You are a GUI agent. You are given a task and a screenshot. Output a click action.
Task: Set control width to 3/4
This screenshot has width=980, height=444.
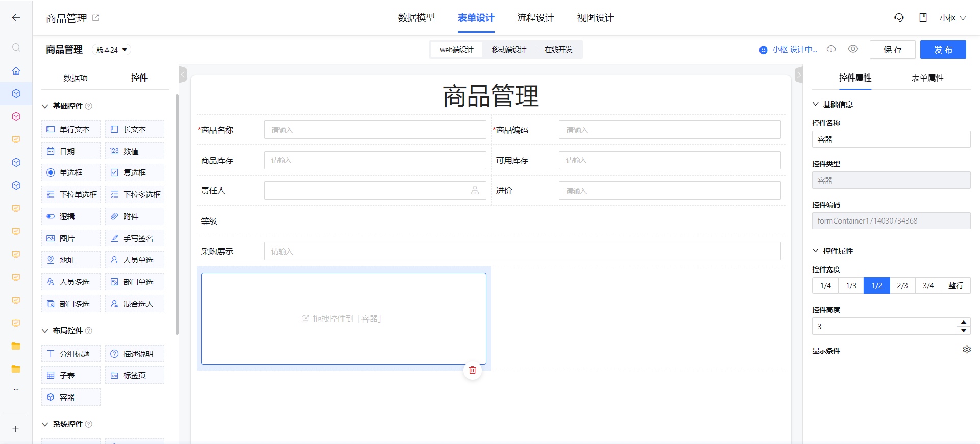pyautogui.click(x=928, y=286)
